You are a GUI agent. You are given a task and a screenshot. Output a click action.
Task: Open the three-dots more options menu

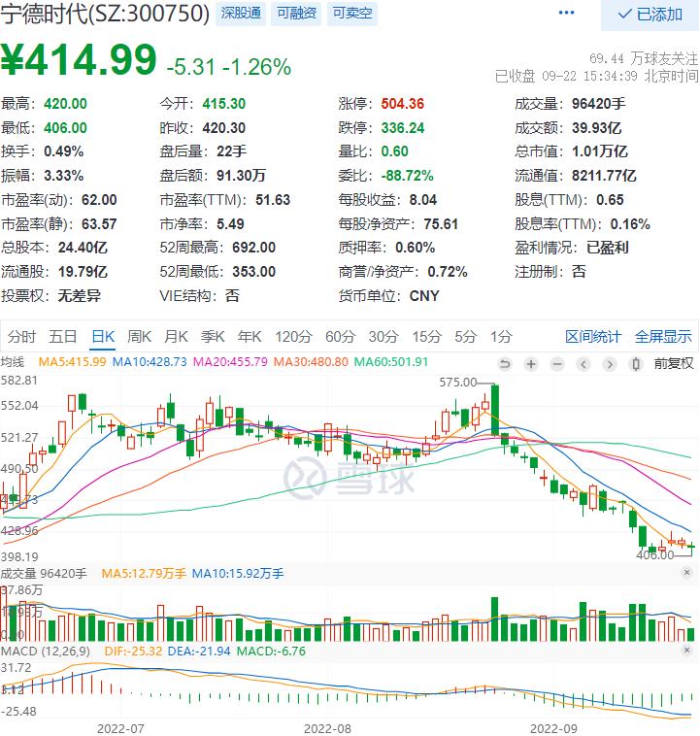566,13
